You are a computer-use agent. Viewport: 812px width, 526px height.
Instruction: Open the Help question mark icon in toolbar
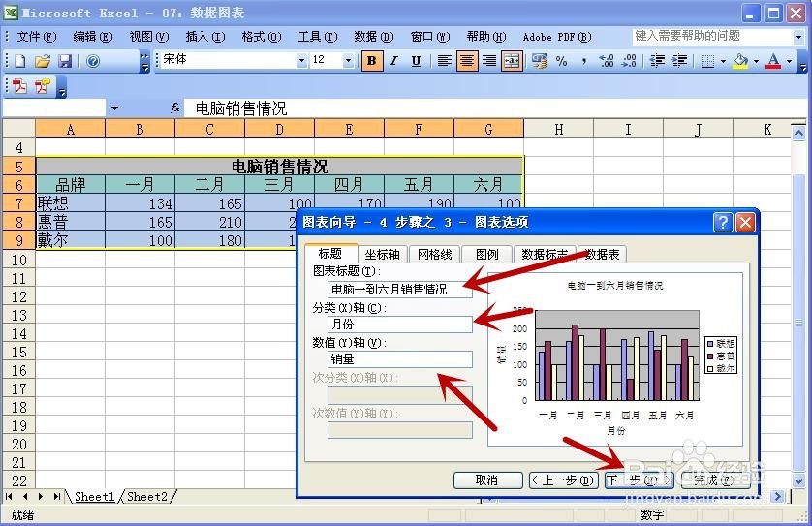tap(93, 61)
